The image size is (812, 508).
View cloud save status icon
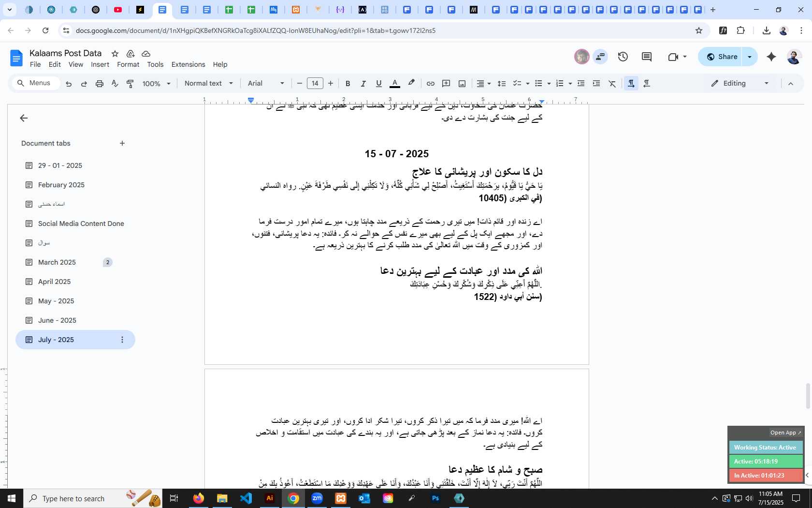point(146,54)
